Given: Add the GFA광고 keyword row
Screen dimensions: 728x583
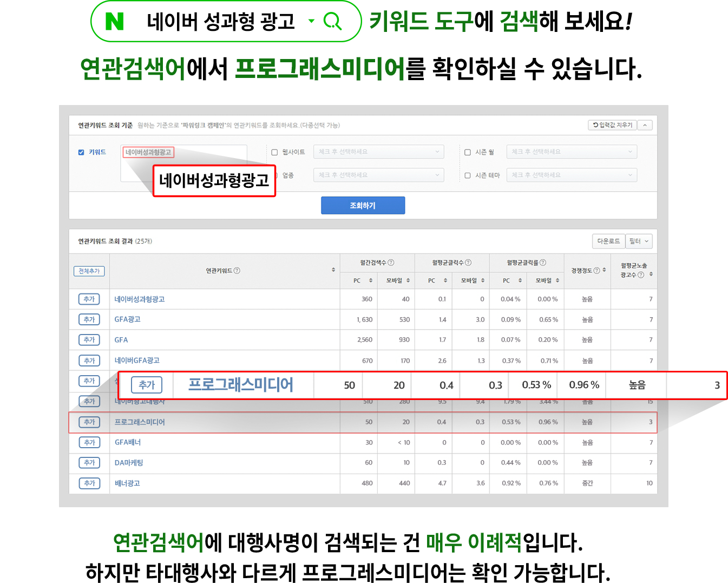Looking at the screenshot, I should point(89,320).
